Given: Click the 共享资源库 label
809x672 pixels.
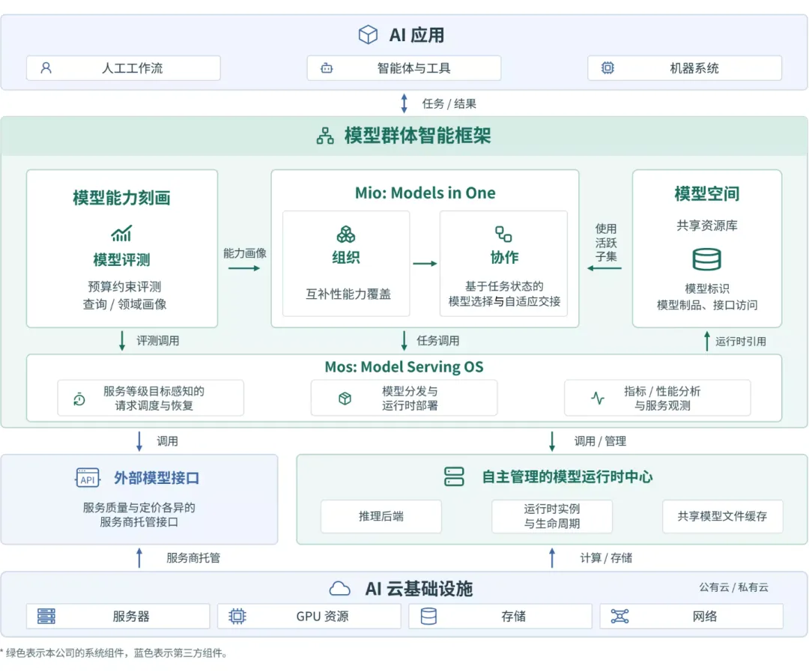Looking at the screenshot, I should point(707,225).
